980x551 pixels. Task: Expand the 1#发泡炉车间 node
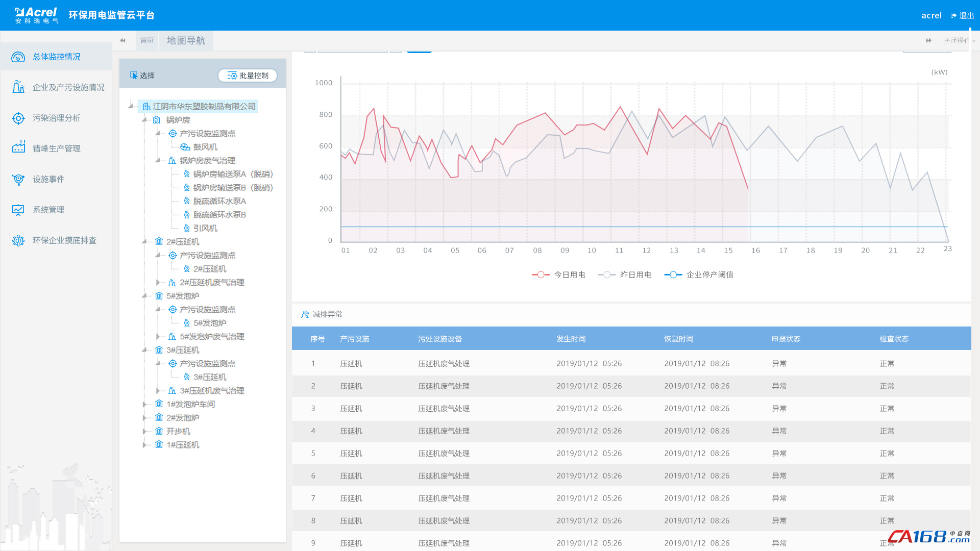tap(144, 404)
